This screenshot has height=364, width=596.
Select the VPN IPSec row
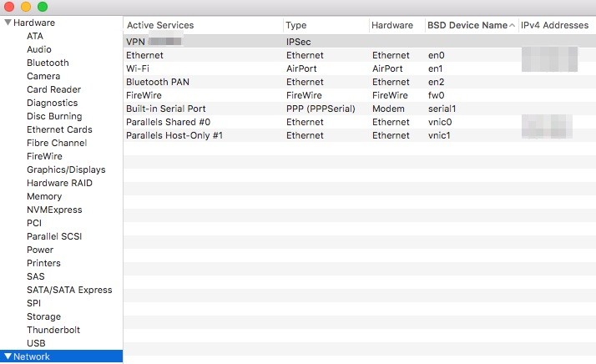250,41
